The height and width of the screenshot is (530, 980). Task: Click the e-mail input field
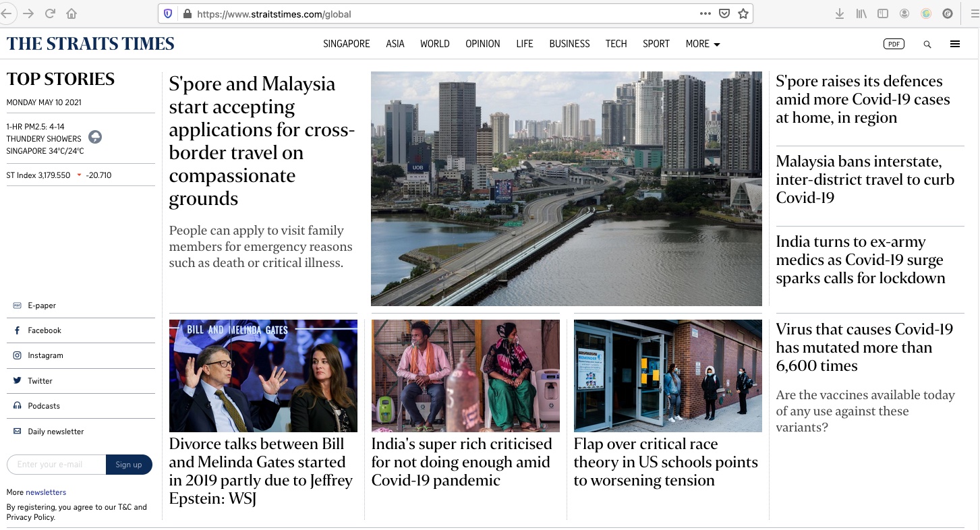click(x=56, y=465)
